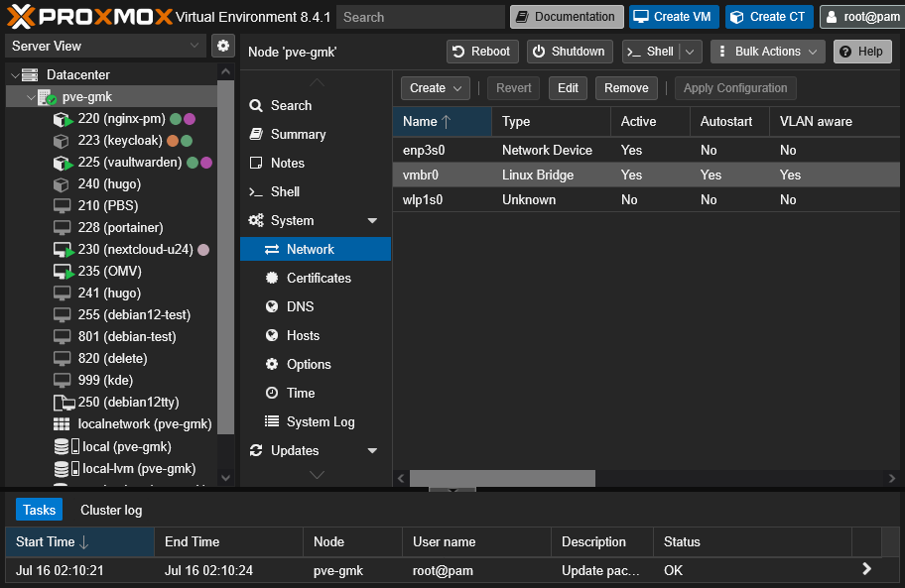This screenshot has height=588, width=905.
Task: Click Create VM
Action: click(674, 17)
